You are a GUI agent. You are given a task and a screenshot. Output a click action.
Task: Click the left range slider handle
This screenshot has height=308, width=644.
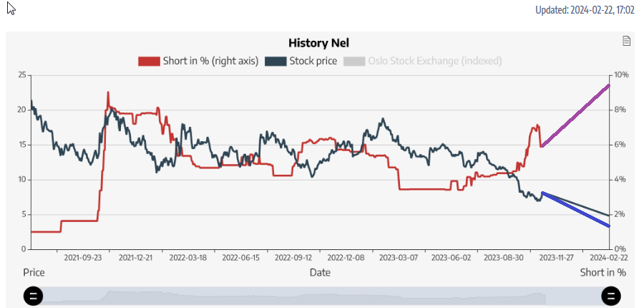(34, 296)
